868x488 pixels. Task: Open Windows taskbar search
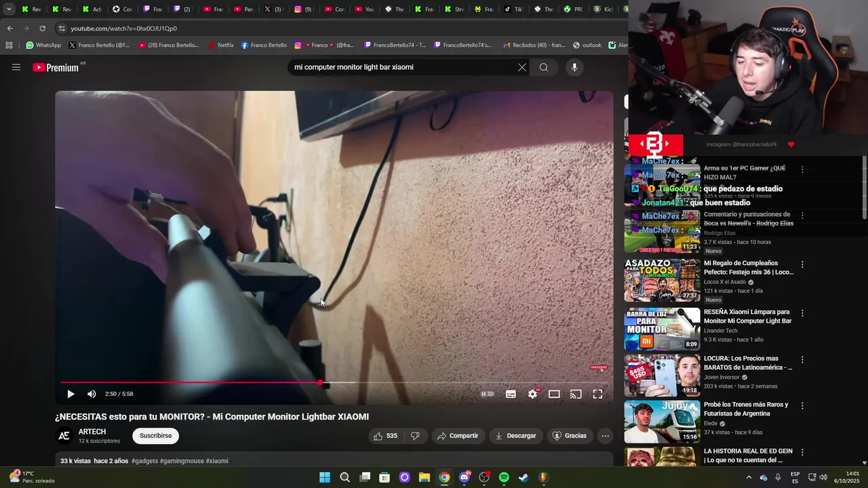(344, 477)
